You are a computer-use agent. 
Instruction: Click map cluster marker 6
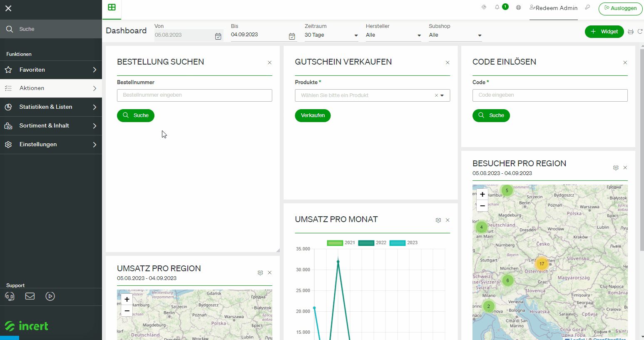pyautogui.click(x=507, y=280)
